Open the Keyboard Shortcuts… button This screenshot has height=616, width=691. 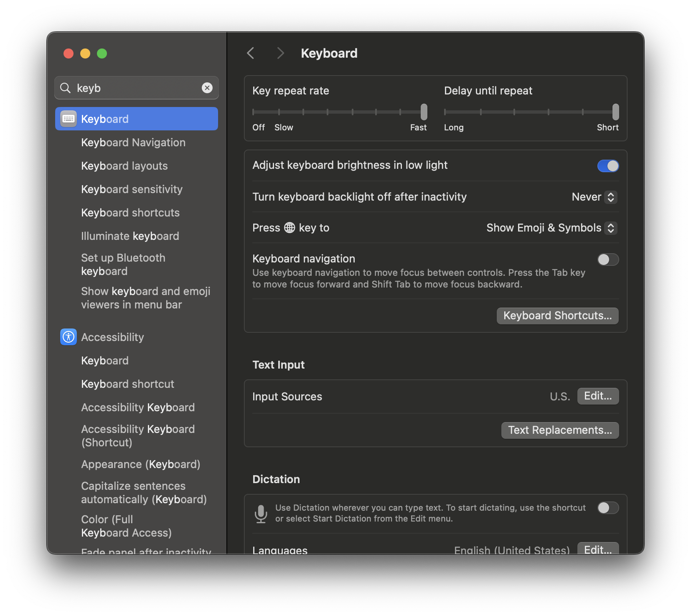(x=557, y=316)
